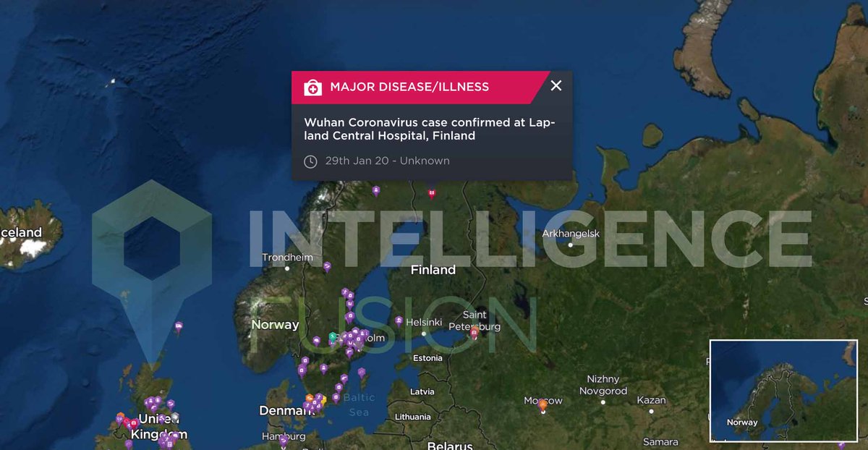The width and height of the screenshot is (868, 450).
Task: Select purple marker in northern Sweden below popup
Action: 376,191
